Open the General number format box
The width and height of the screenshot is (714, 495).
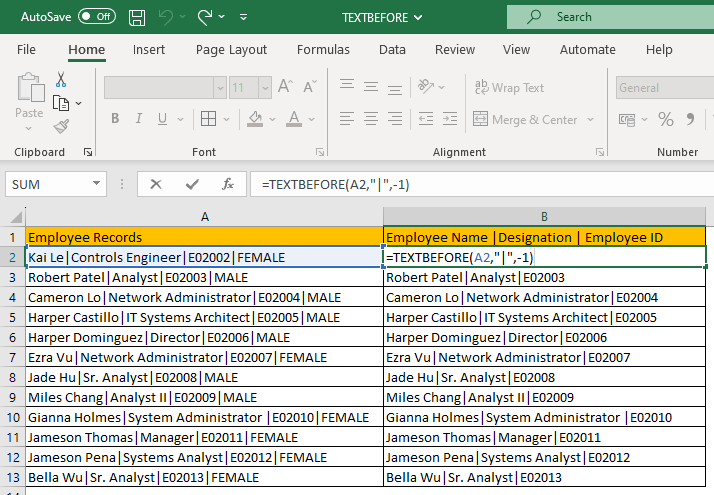(x=665, y=87)
